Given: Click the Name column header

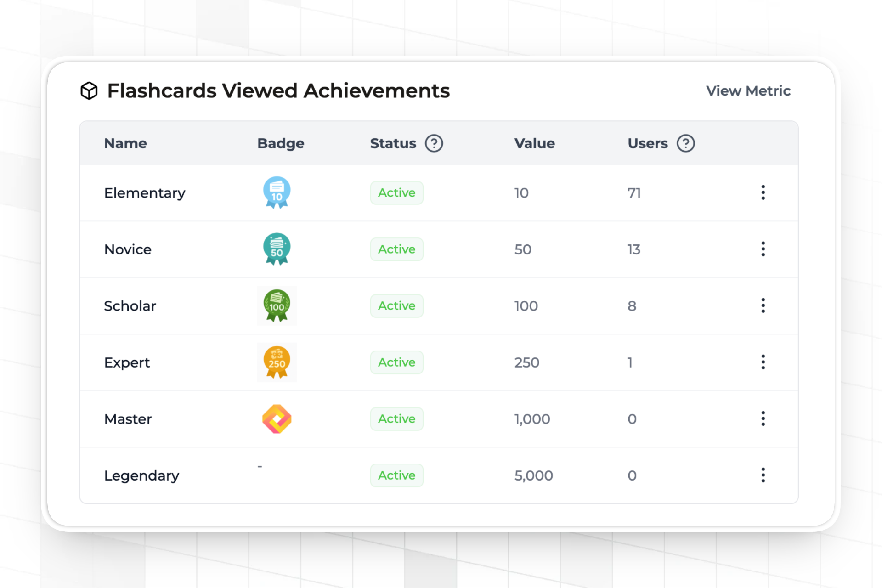Looking at the screenshot, I should point(125,143).
